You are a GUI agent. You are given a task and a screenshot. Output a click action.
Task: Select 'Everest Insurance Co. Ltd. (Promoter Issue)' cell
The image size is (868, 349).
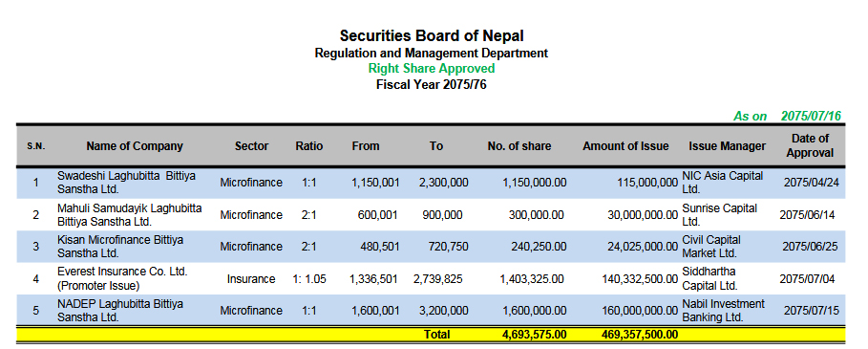(x=122, y=278)
